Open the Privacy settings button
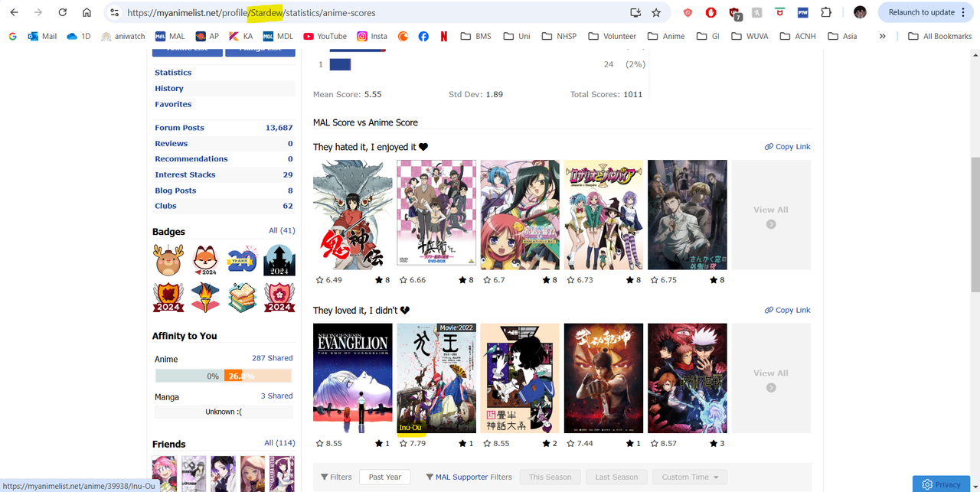This screenshot has height=492, width=980. [x=941, y=484]
